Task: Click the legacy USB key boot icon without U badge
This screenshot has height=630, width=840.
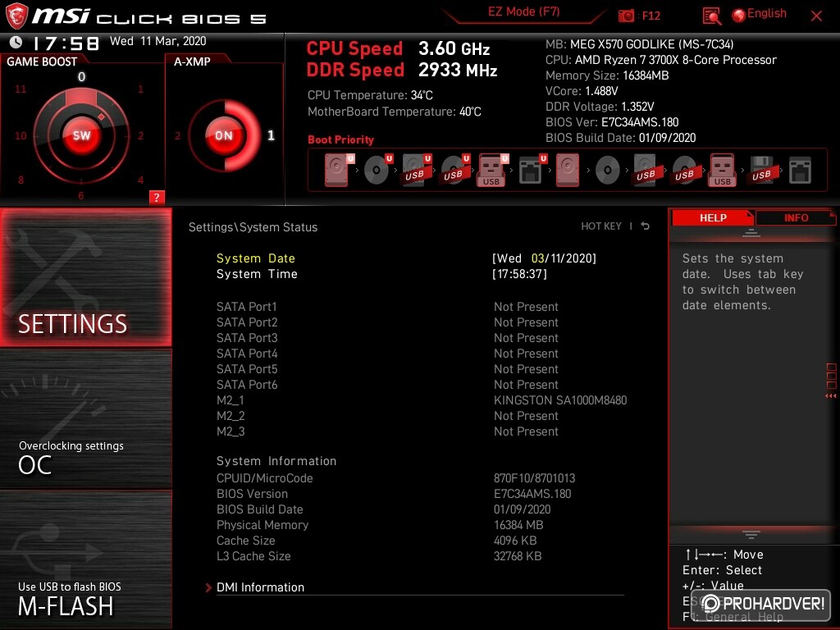Action: coord(722,171)
